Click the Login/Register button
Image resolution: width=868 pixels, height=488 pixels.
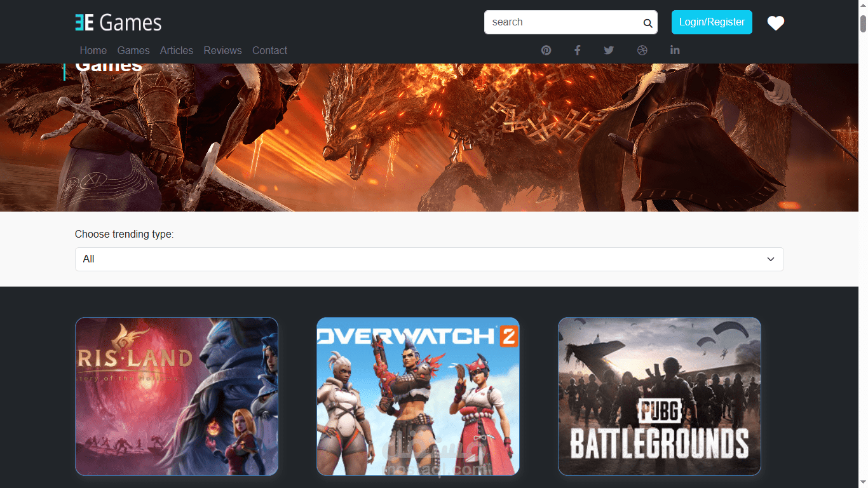(712, 22)
